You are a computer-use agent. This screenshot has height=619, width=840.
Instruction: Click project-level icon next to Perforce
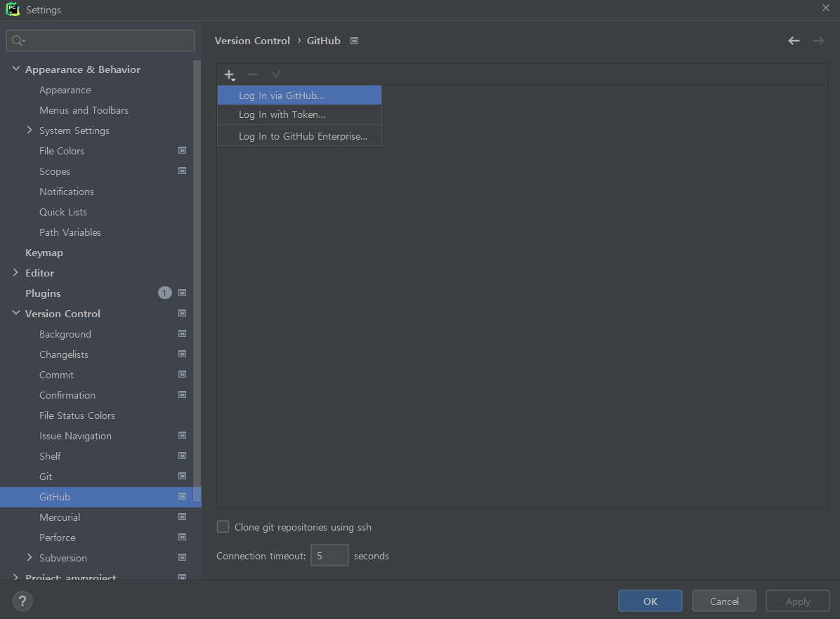click(182, 537)
